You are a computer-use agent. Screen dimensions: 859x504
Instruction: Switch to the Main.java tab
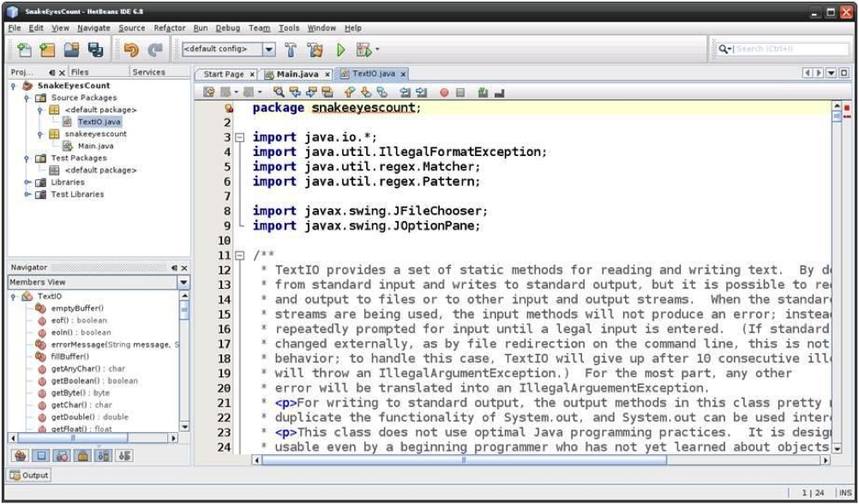296,75
